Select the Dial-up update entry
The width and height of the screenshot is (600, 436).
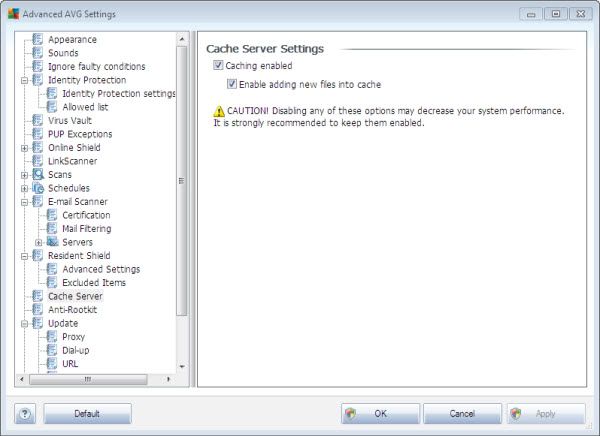click(x=75, y=350)
